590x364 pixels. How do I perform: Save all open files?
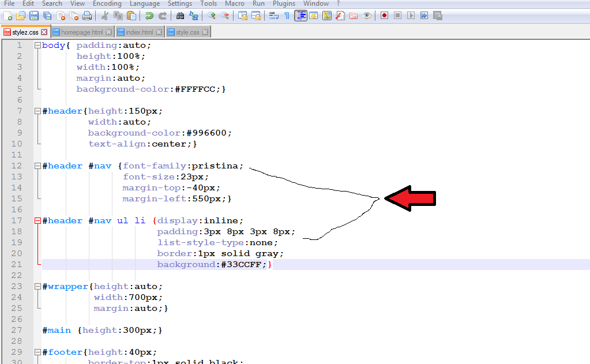click(x=46, y=16)
